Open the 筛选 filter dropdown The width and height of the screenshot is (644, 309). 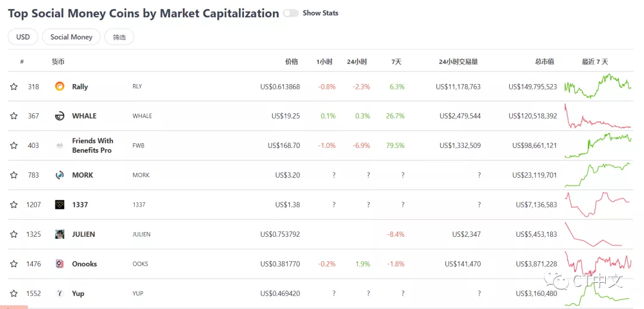pos(119,37)
